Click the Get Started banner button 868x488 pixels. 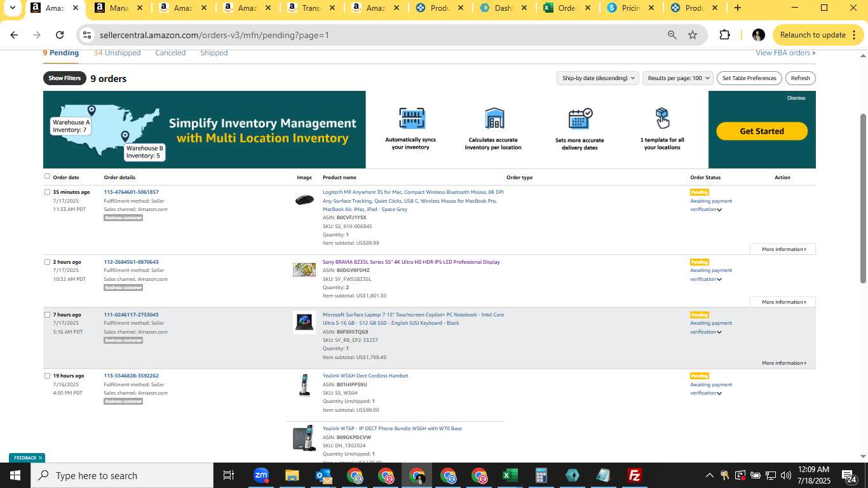click(x=762, y=131)
